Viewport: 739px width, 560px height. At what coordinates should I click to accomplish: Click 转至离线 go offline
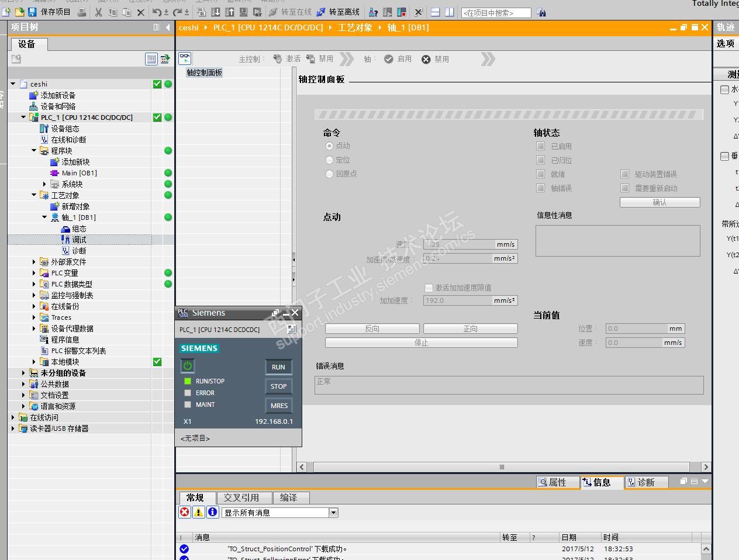(338, 12)
